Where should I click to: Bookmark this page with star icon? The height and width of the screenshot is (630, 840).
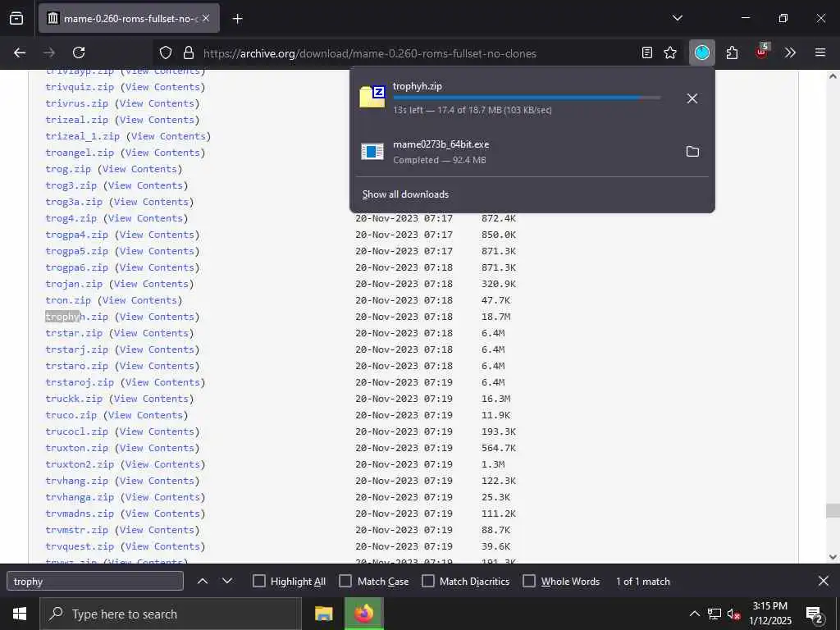point(670,52)
